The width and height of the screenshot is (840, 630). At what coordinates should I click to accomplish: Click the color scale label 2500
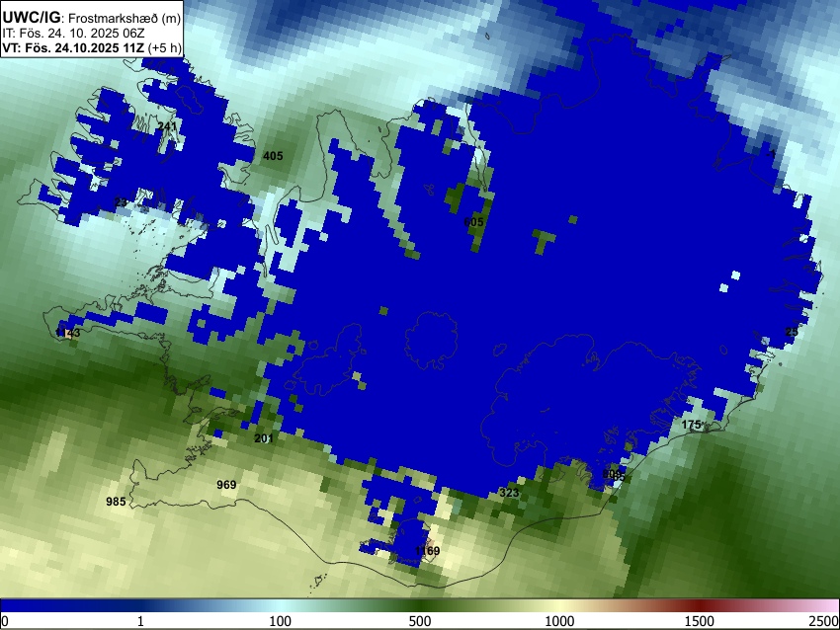pos(824,621)
